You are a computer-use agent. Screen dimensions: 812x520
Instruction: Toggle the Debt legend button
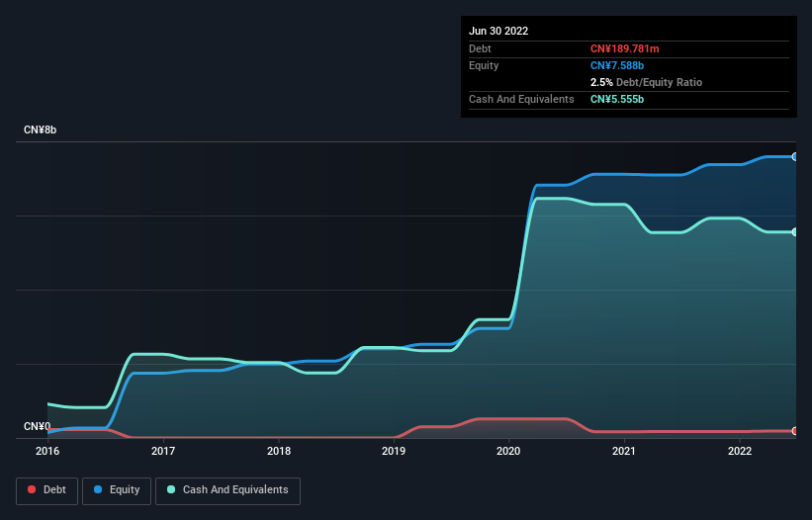coord(46,490)
